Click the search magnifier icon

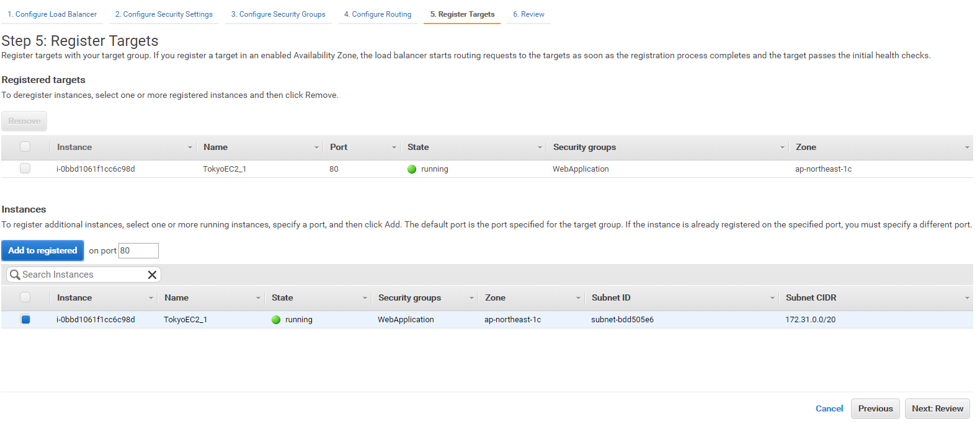point(15,275)
